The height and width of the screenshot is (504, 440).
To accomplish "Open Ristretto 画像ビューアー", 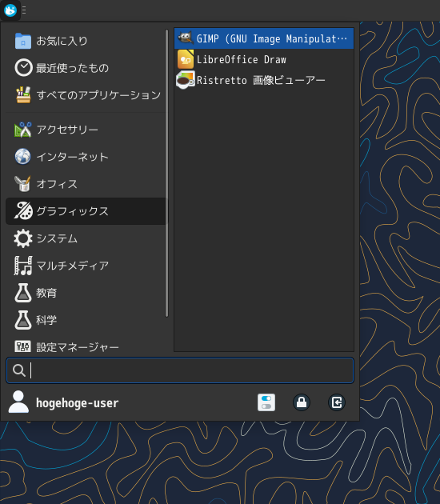I will tap(264, 80).
